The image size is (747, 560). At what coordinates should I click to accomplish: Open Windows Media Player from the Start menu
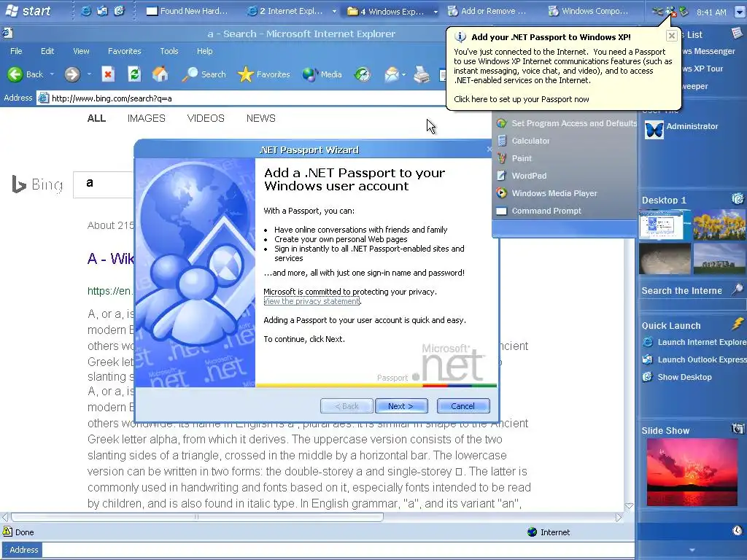[554, 193]
